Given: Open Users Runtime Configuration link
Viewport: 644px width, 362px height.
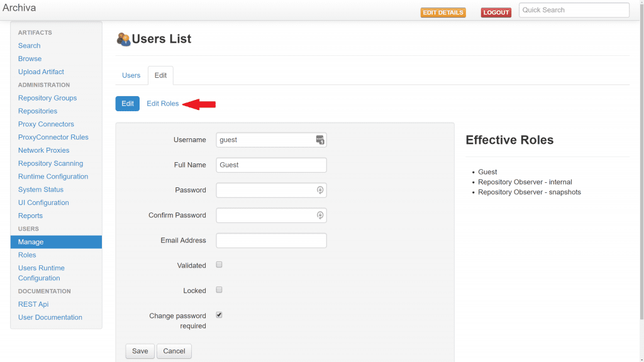Looking at the screenshot, I should coord(42,273).
